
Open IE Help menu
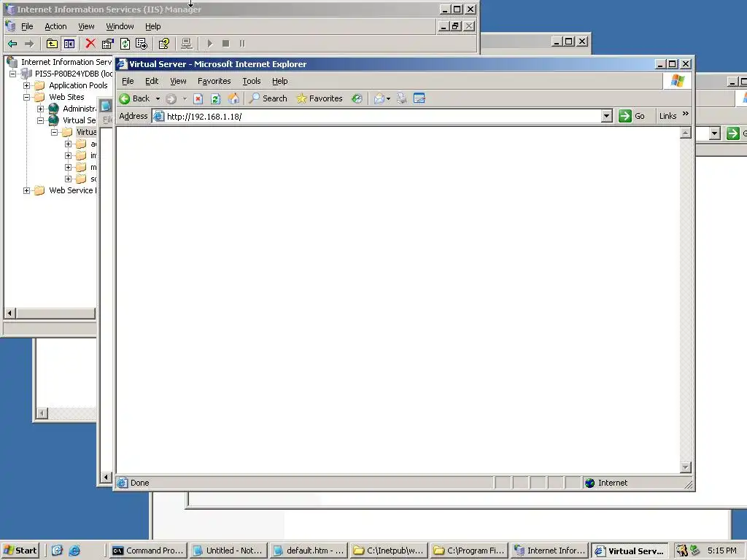279,82
